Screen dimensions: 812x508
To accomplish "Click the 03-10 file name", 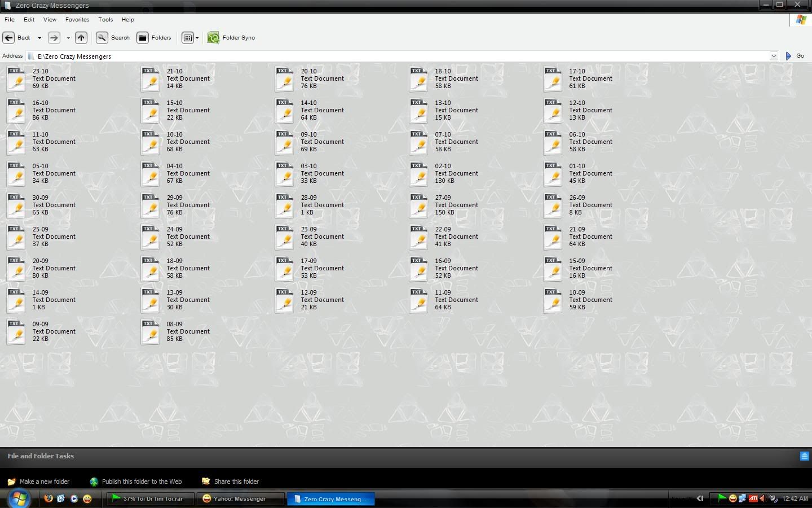I will (308, 167).
